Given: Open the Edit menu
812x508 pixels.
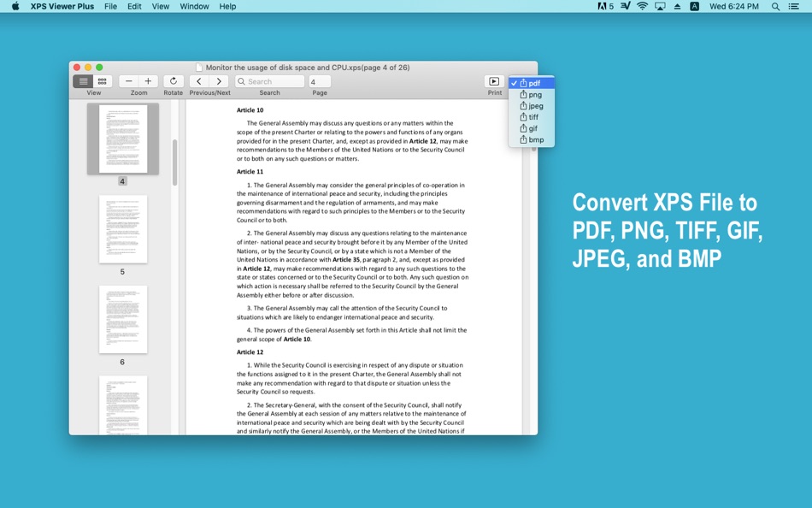Looking at the screenshot, I should (134, 6).
